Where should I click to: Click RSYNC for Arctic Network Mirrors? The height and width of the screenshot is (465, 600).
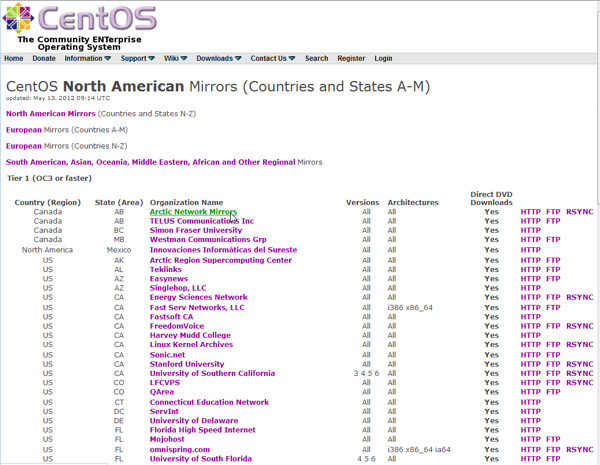[580, 212]
